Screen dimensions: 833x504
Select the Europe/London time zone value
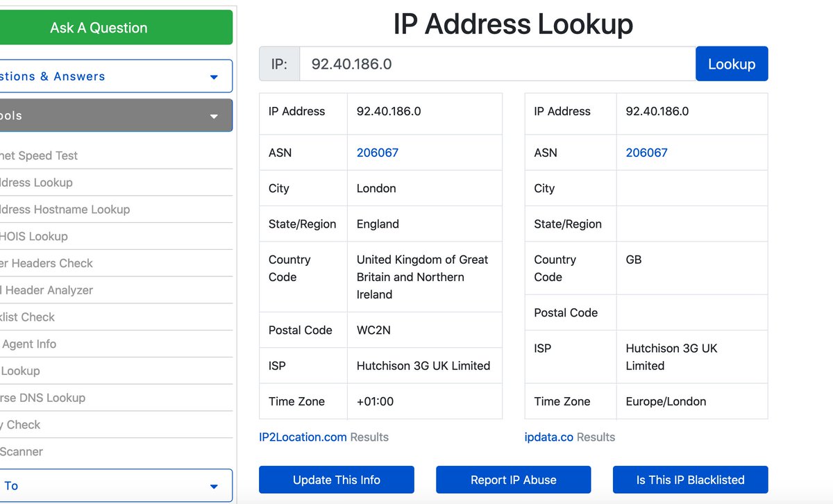(666, 401)
